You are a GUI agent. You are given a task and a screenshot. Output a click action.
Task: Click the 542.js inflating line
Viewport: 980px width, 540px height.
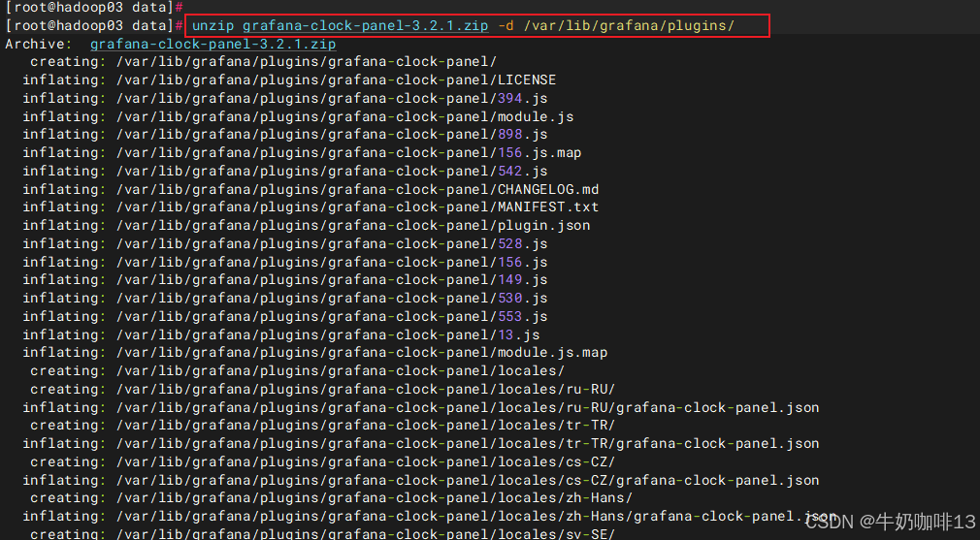pyautogui.click(x=285, y=171)
